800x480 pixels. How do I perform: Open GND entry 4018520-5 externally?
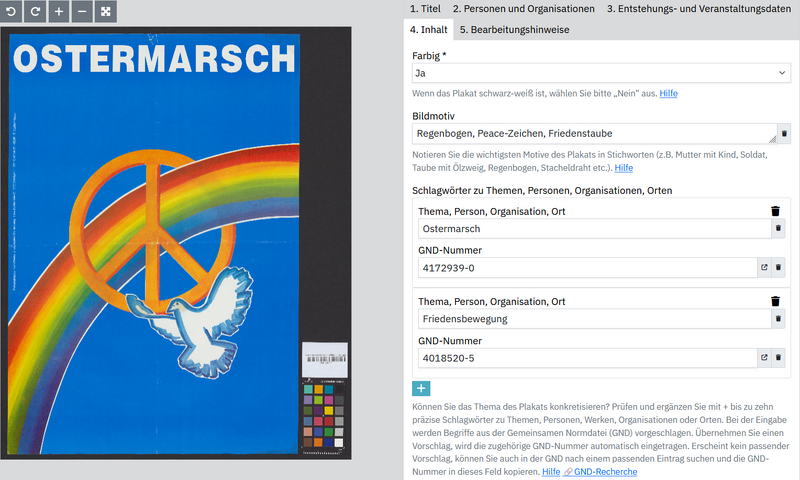pos(764,358)
